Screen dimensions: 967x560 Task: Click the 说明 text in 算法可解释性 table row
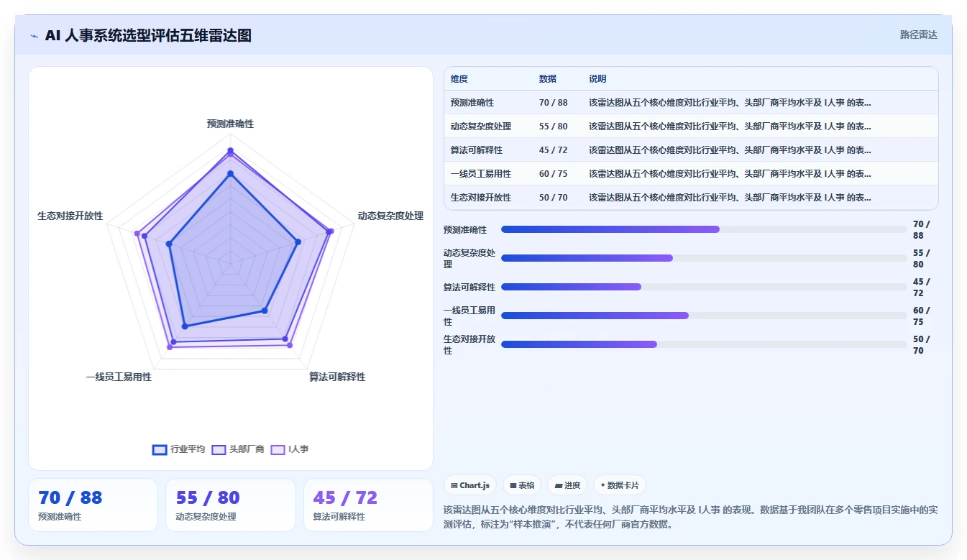(730, 150)
